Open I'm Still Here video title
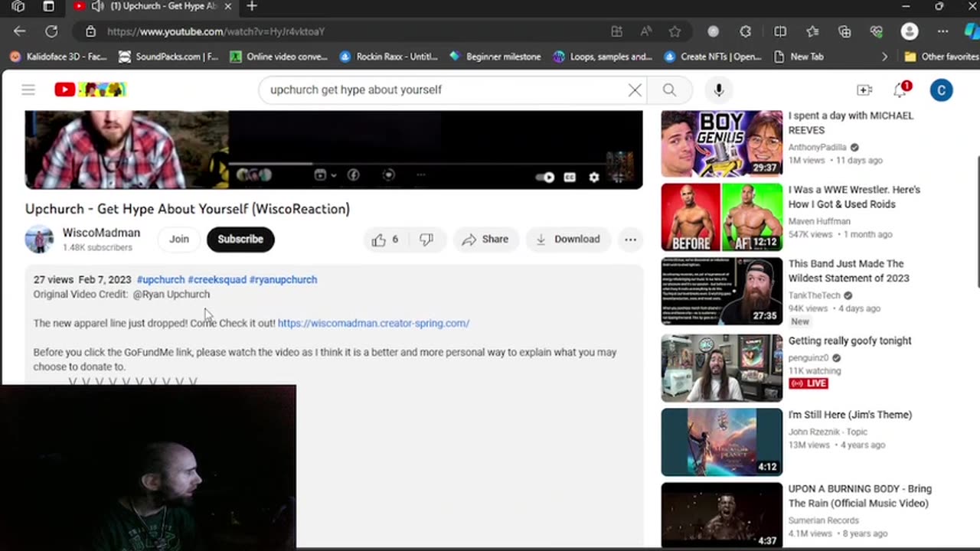 tap(850, 415)
